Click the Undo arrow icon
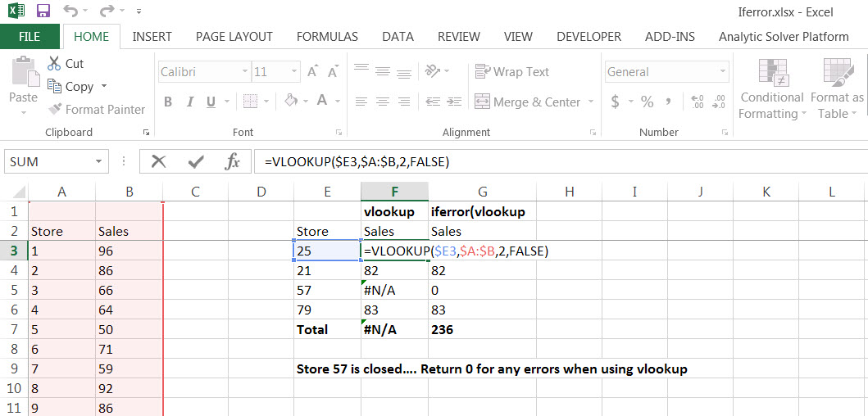 pyautogui.click(x=70, y=11)
